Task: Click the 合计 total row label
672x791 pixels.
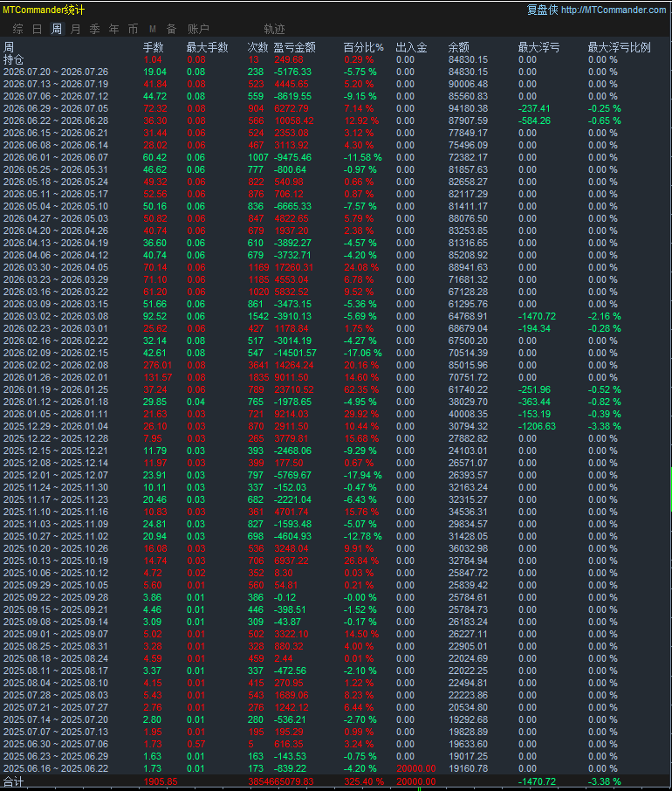Action: click(14, 782)
